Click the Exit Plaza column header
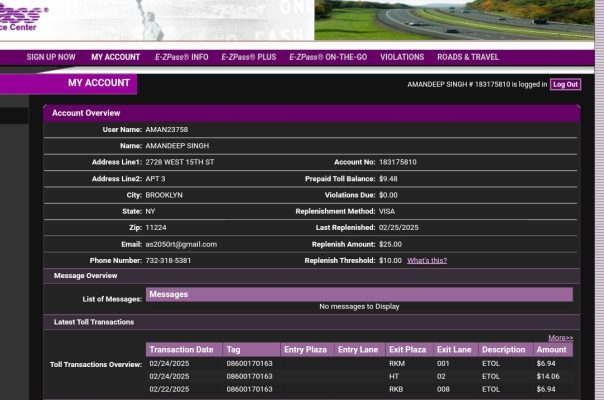The image size is (604, 400). (407, 350)
